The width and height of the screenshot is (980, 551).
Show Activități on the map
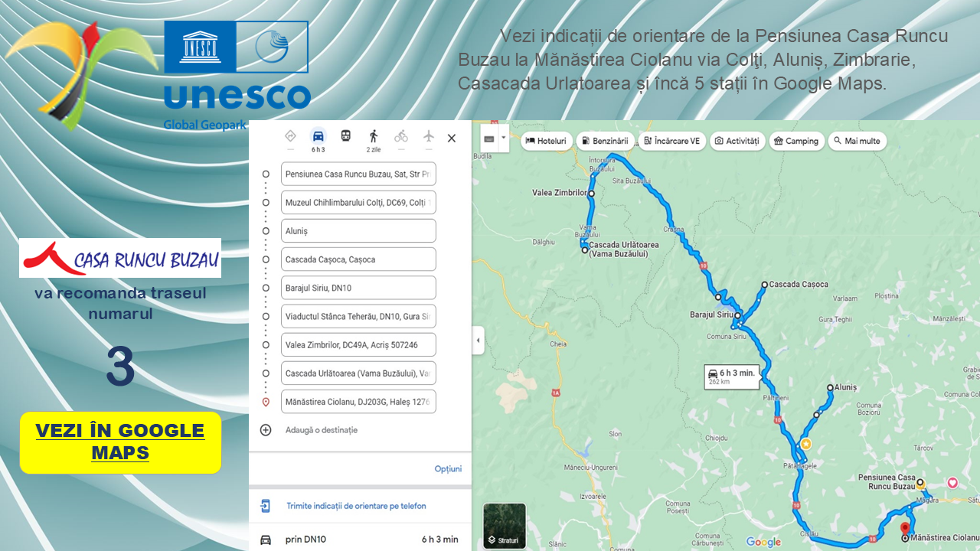point(737,141)
